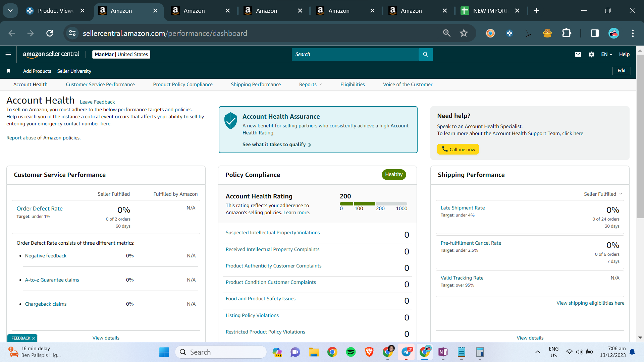644x362 pixels.
Task: Close the NEW IMPORT tab
Action: (517, 11)
